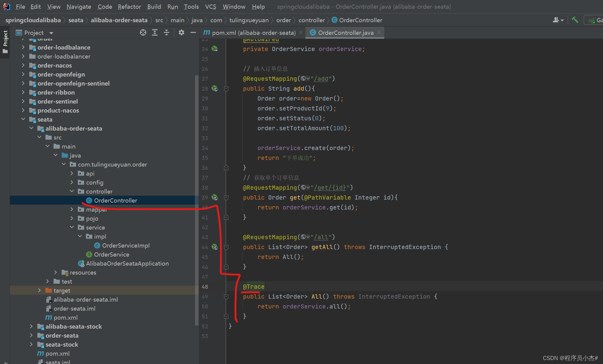Click the Project tree vertical scrollbar
The image size is (603, 364).
click(x=196, y=200)
